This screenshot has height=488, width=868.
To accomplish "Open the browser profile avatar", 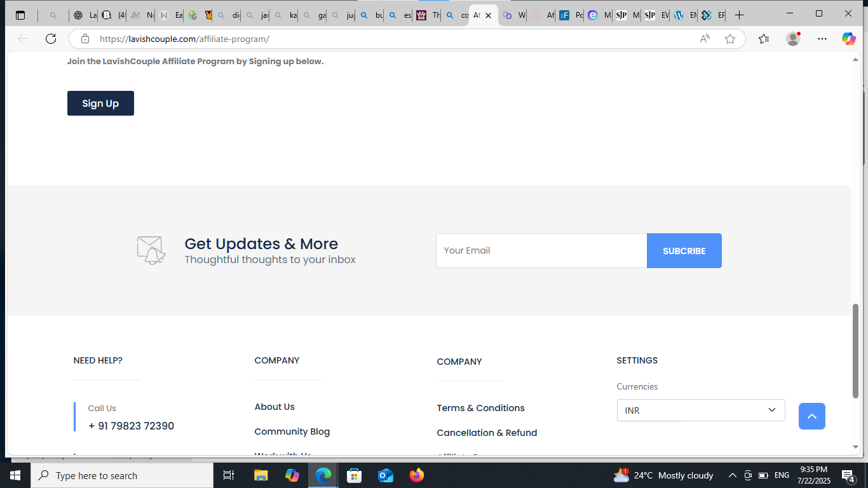I will (x=793, y=39).
